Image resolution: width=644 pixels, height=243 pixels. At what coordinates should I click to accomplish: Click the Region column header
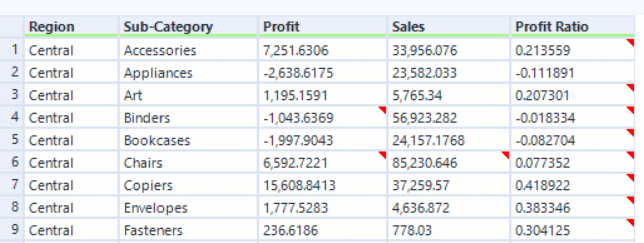click(x=71, y=27)
